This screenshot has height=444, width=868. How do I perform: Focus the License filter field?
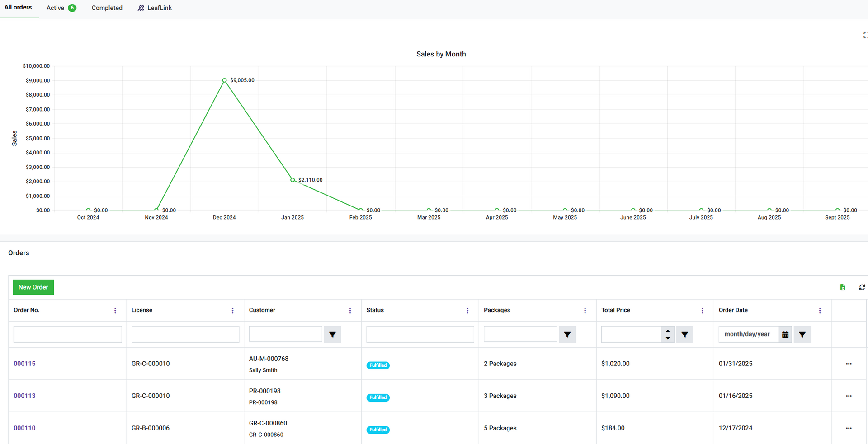click(185, 334)
